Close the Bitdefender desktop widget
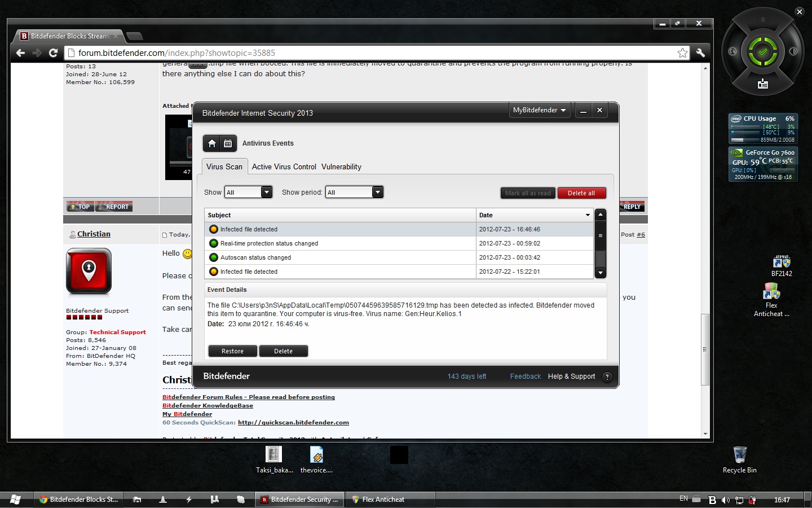Image resolution: width=812 pixels, height=508 pixels. (799, 12)
